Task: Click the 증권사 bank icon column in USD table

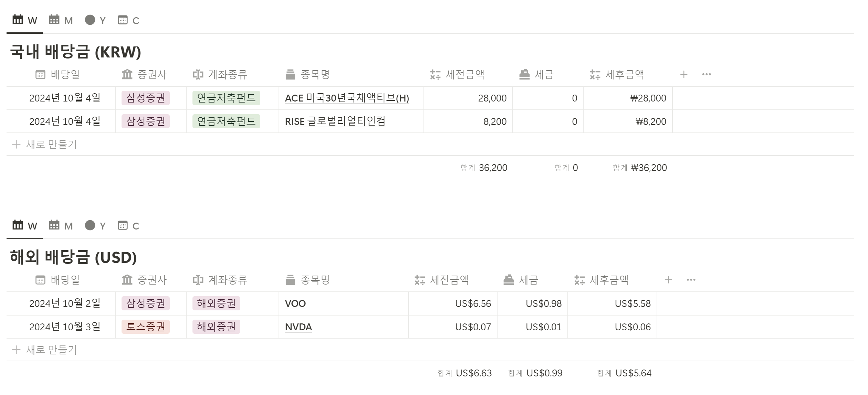Action: [127, 280]
